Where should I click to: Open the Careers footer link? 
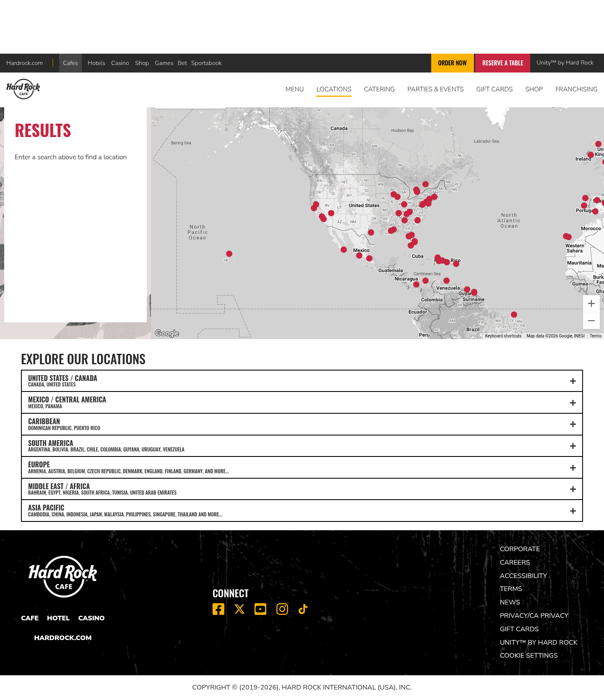coord(515,563)
